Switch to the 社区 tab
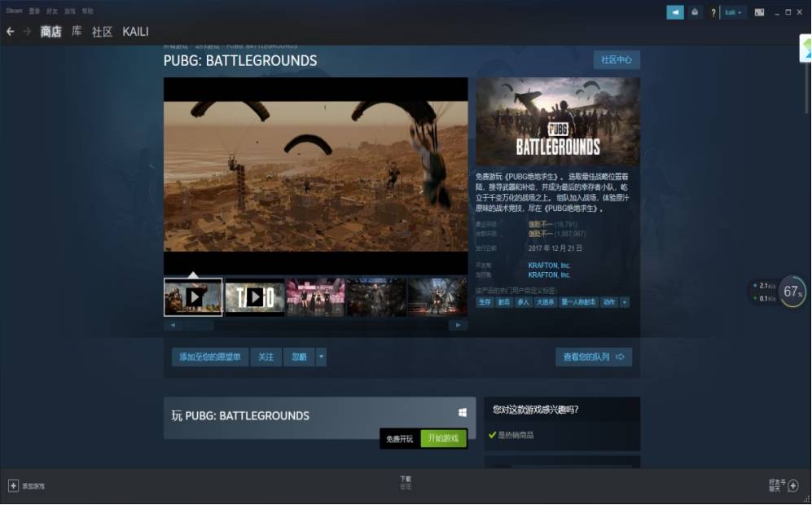The height and width of the screenshot is (505, 812). 102,32
